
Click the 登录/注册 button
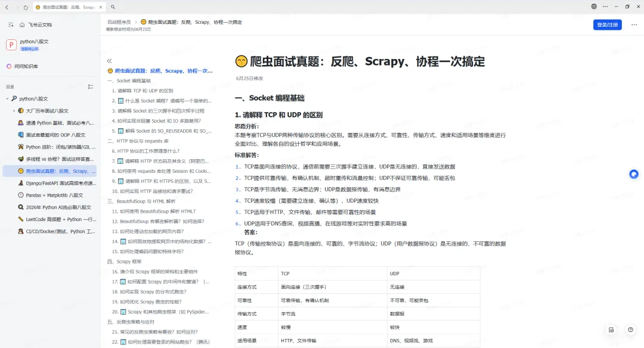pyautogui.click(x=608, y=25)
